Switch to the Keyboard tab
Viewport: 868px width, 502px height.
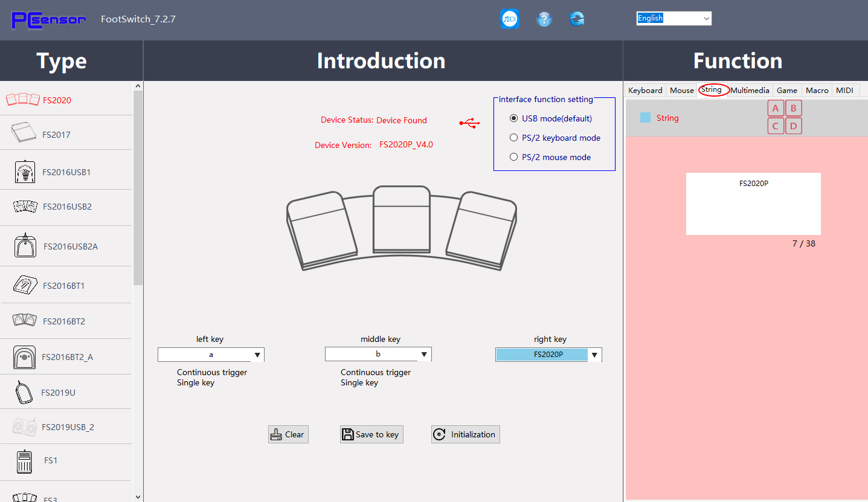click(x=645, y=90)
